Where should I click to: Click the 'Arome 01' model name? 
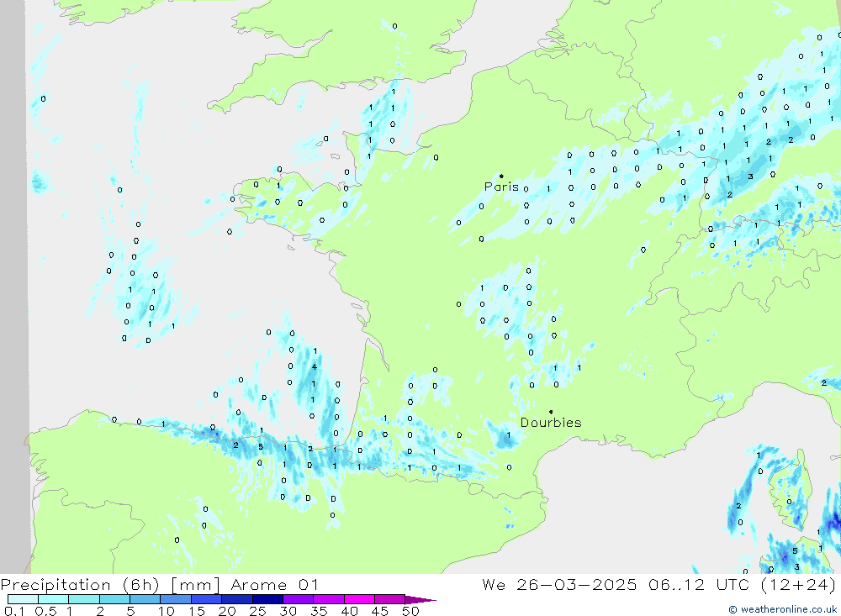275,584
